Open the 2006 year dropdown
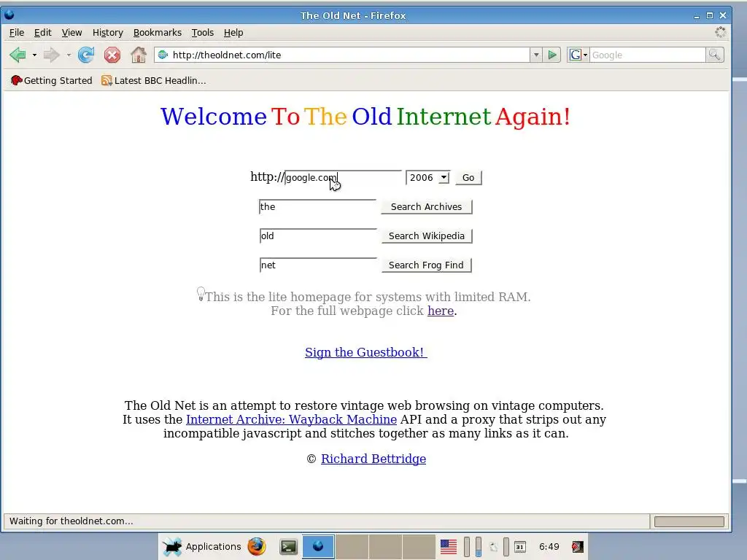The height and width of the screenshot is (560, 747). tap(427, 178)
